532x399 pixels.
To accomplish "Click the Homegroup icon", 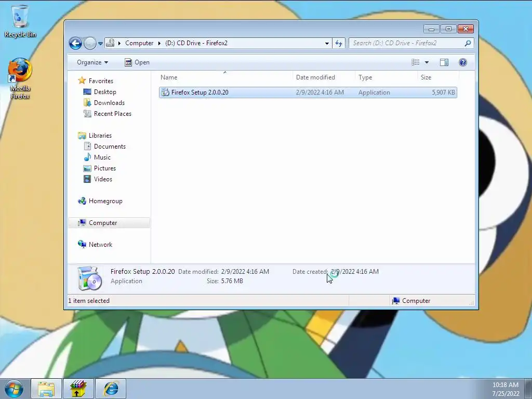I will (x=82, y=201).
